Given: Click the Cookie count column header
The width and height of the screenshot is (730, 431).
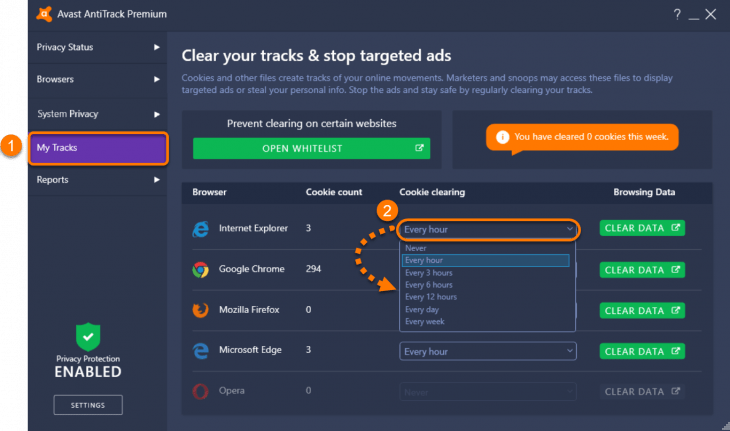Looking at the screenshot, I should click(x=334, y=192).
